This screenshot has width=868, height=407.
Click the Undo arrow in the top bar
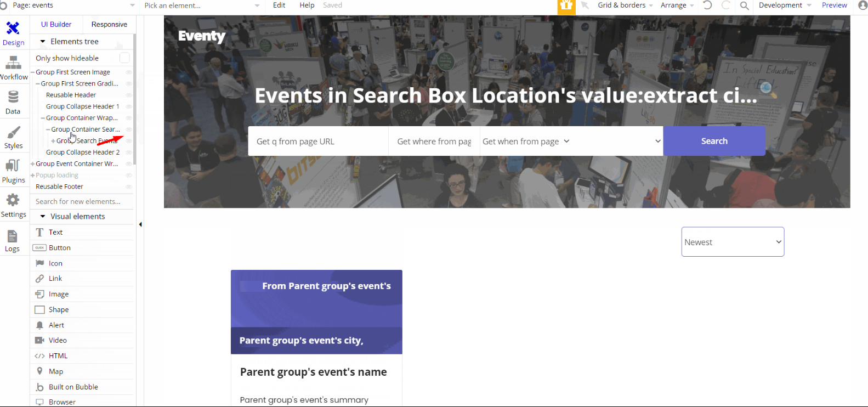pyautogui.click(x=707, y=5)
